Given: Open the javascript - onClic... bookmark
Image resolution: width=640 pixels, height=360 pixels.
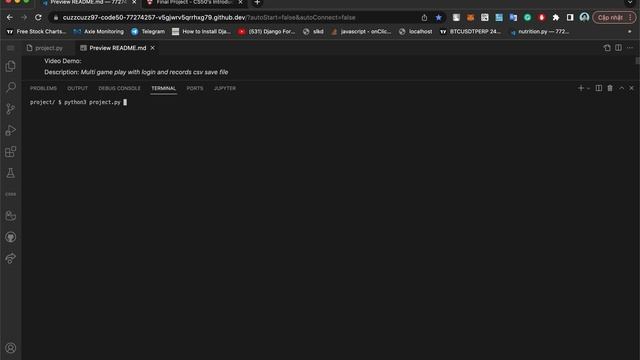Looking at the screenshot, I should tap(361, 31).
